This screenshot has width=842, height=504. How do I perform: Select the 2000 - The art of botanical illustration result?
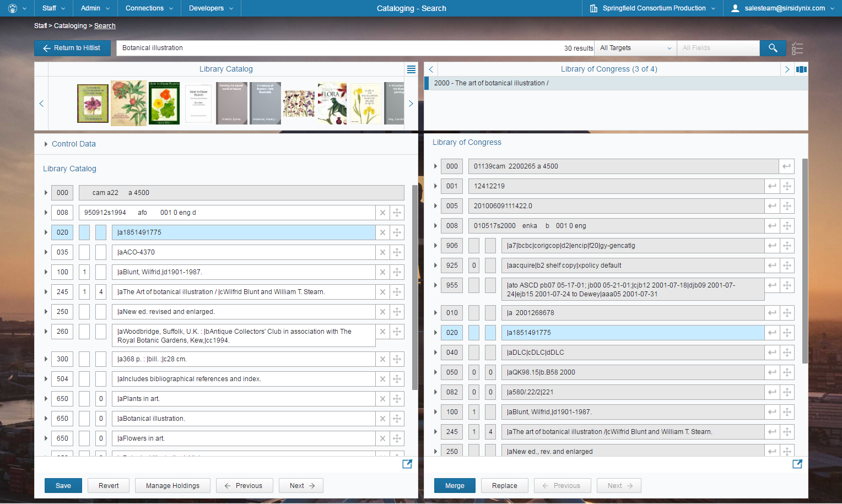coord(616,83)
